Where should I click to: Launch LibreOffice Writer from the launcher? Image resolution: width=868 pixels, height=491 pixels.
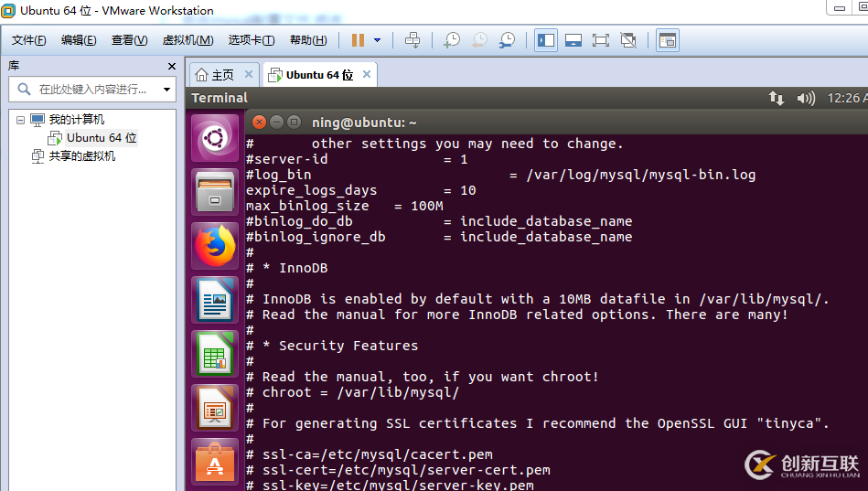tap(215, 300)
